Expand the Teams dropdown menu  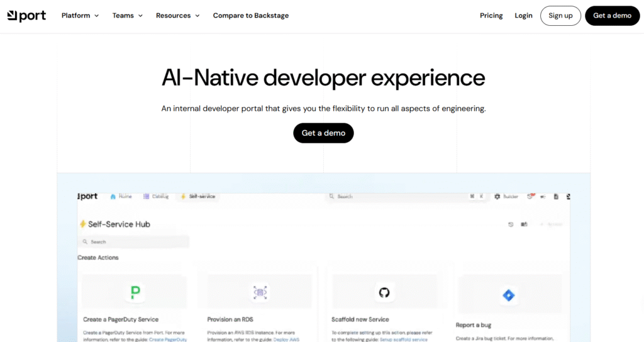tap(127, 16)
